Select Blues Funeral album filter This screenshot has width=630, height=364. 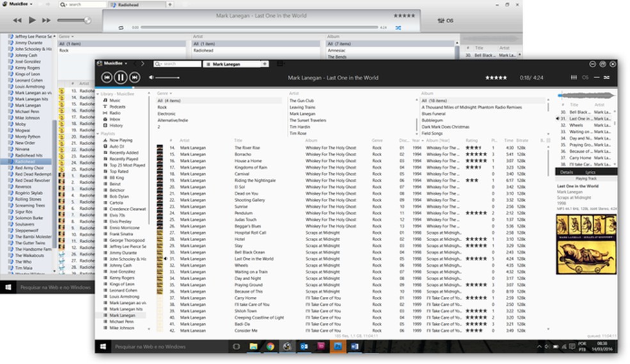click(433, 114)
